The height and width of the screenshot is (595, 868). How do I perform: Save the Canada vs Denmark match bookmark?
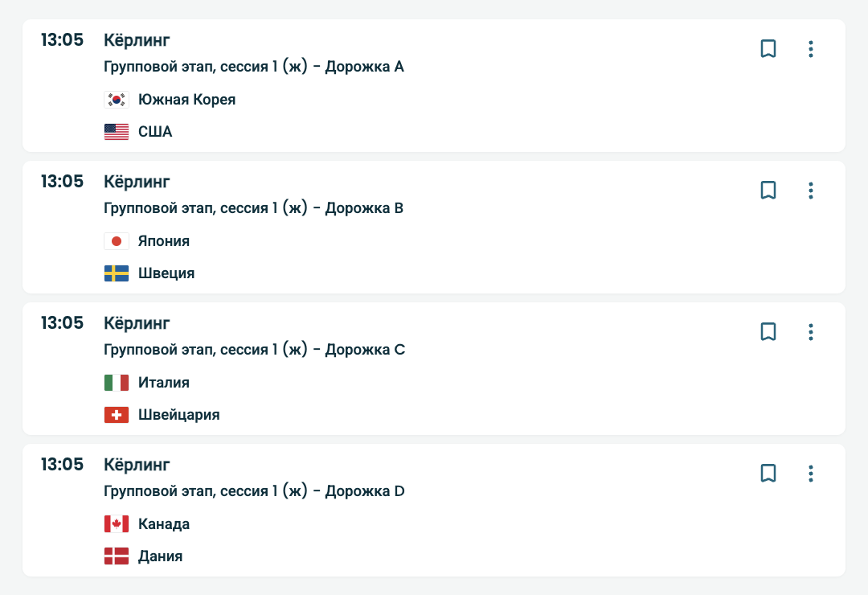click(x=768, y=474)
